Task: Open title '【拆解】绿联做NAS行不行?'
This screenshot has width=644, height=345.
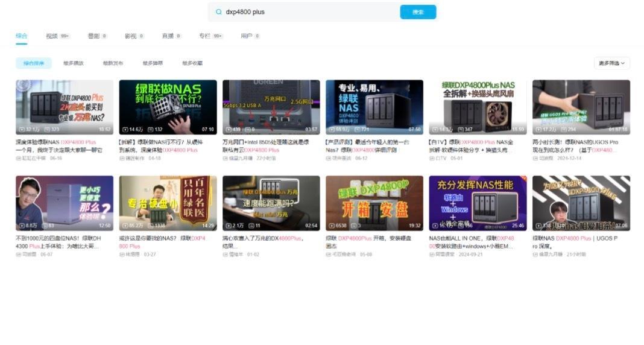Action: (161, 146)
